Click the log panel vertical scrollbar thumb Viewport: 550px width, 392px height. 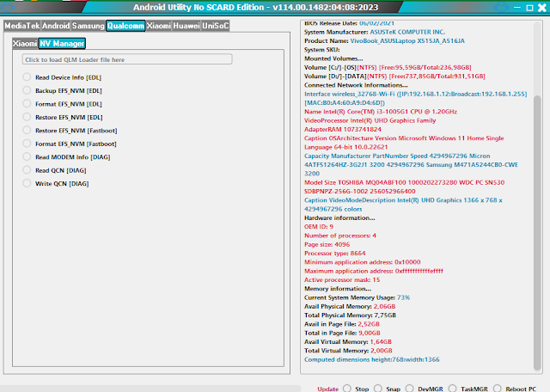pos(537,232)
